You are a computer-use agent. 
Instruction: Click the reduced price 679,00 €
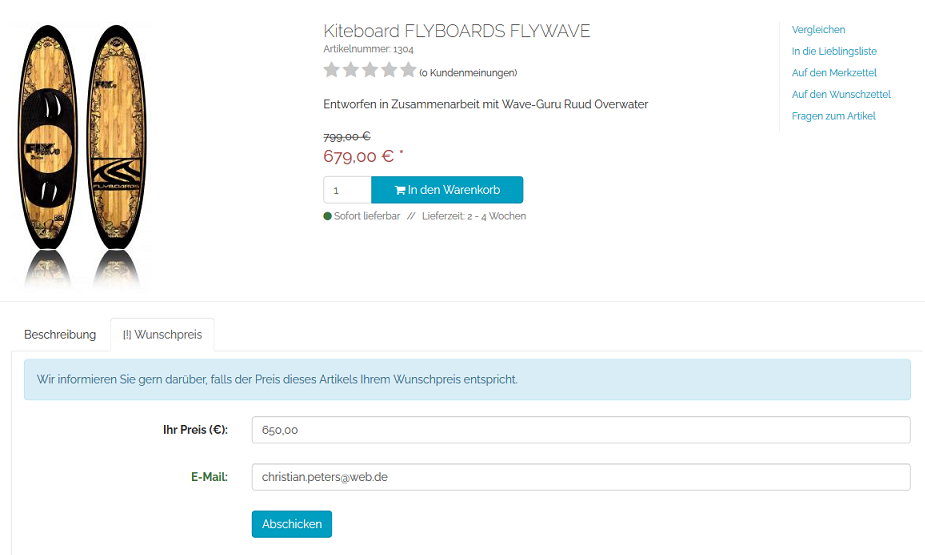(x=359, y=156)
